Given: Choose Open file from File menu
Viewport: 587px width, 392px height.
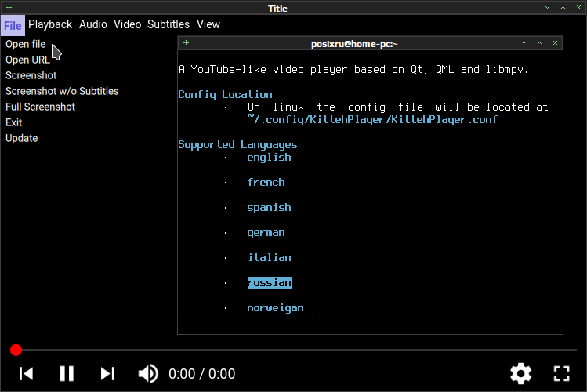Looking at the screenshot, I should (25, 44).
